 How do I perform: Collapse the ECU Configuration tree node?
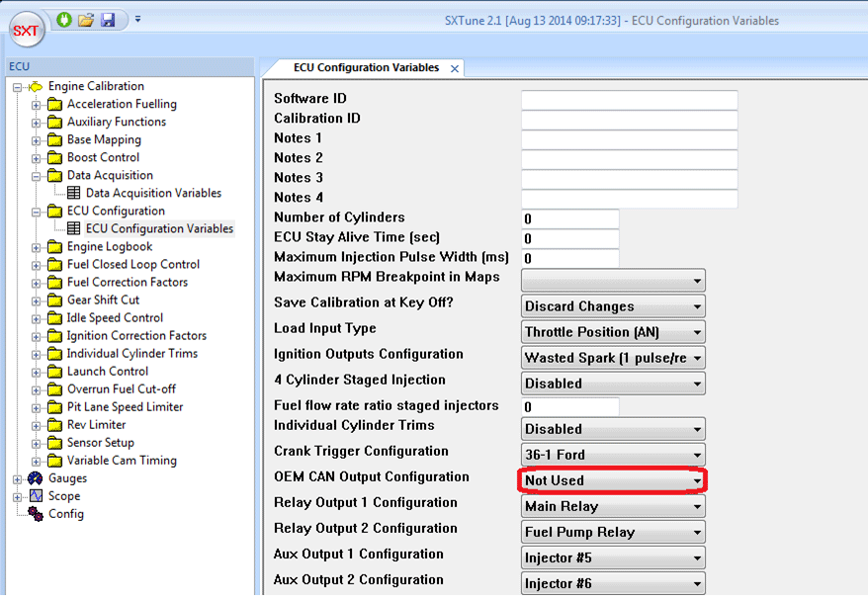37,212
